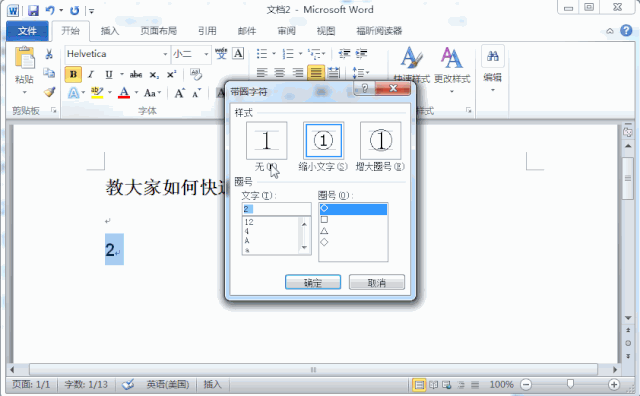Click the Bullets list icon

(x=262, y=53)
